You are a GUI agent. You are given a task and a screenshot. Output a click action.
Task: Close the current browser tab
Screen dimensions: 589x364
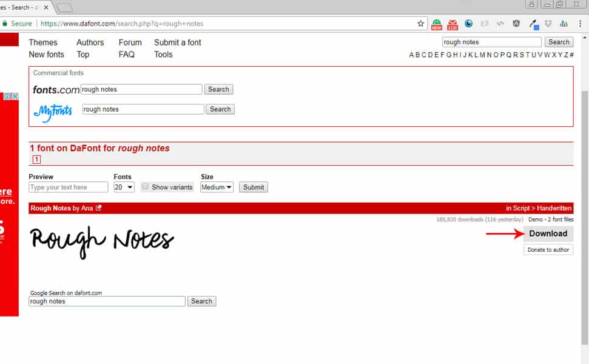click(x=46, y=7)
